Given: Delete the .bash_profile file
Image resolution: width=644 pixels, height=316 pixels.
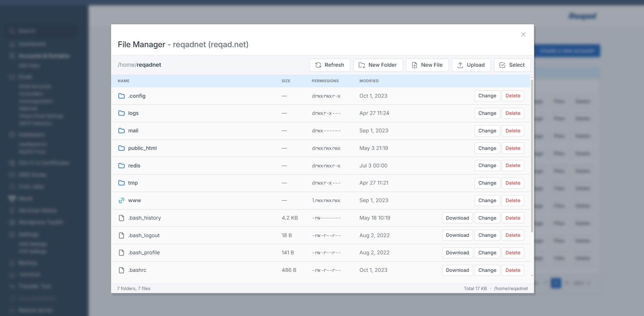Looking at the screenshot, I should click(x=513, y=253).
